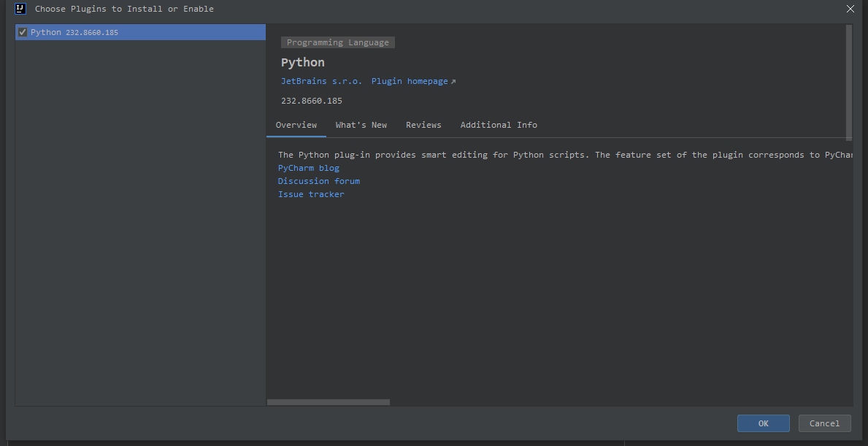This screenshot has height=446, width=868.
Task: Click the external link arrow icon
Action: coord(453,82)
